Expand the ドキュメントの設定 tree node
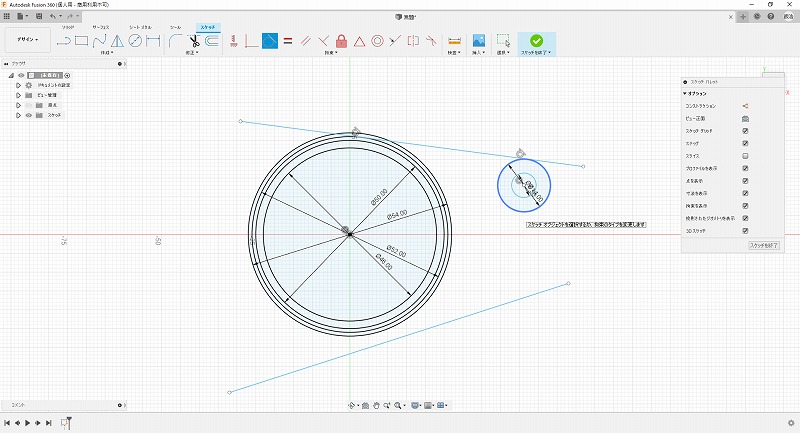The image size is (800, 433). coord(18,85)
